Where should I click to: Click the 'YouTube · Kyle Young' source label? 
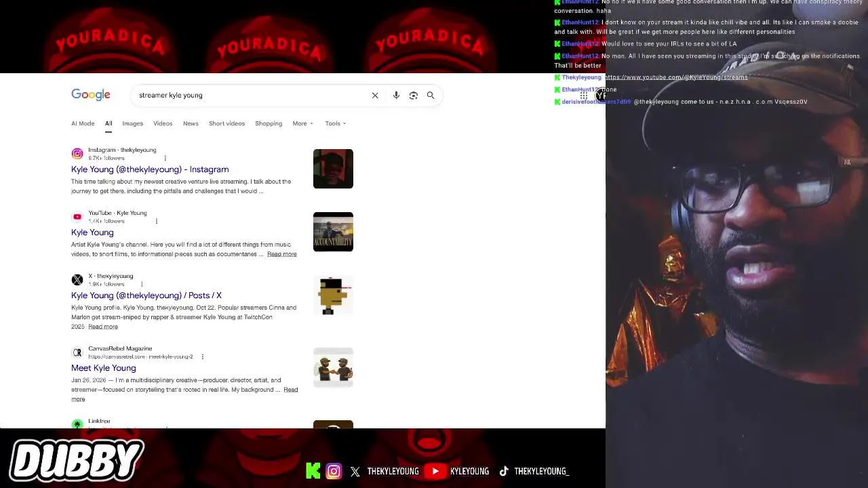[117, 213]
